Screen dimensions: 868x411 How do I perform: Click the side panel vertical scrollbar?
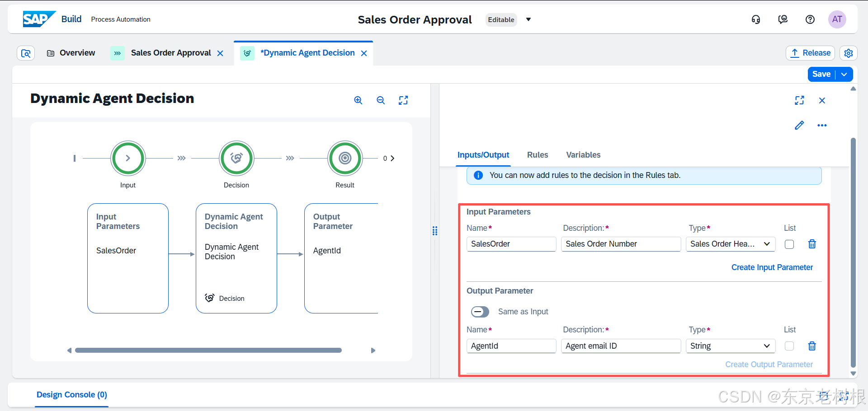coord(854,253)
